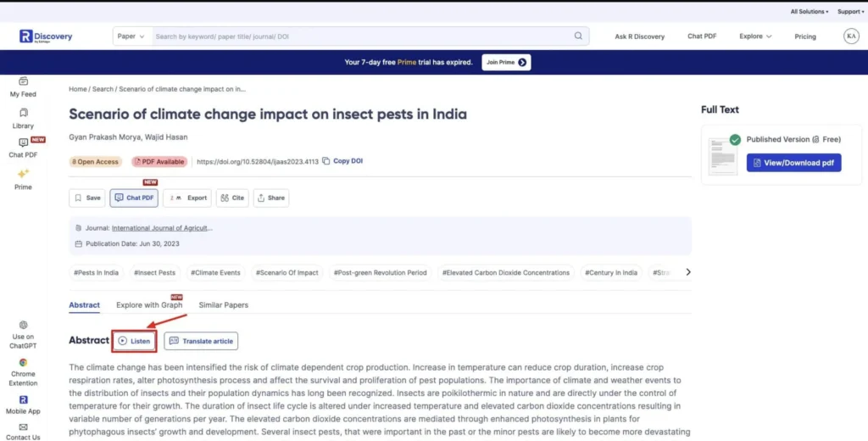Click the View/Download pdf button
The width and height of the screenshot is (868, 441).
pyautogui.click(x=793, y=163)
